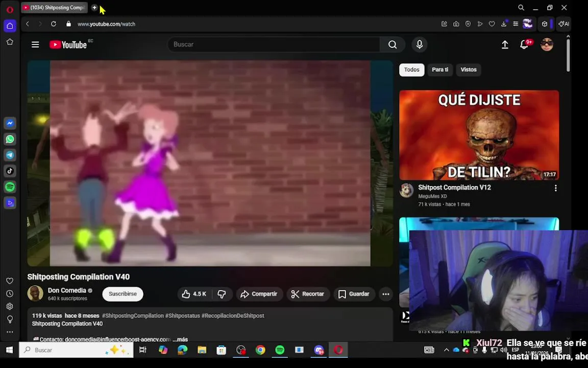588x368 pixels.
Task: Open the Windows Start button
Action: pyautogui.click(x=9, y=350)
